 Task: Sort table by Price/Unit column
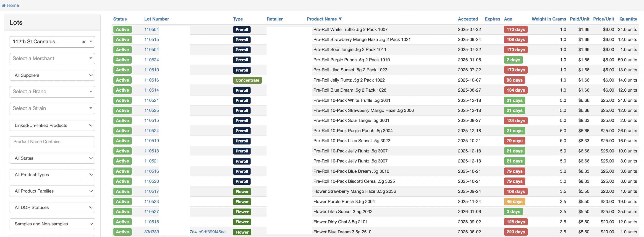[604, 19]
